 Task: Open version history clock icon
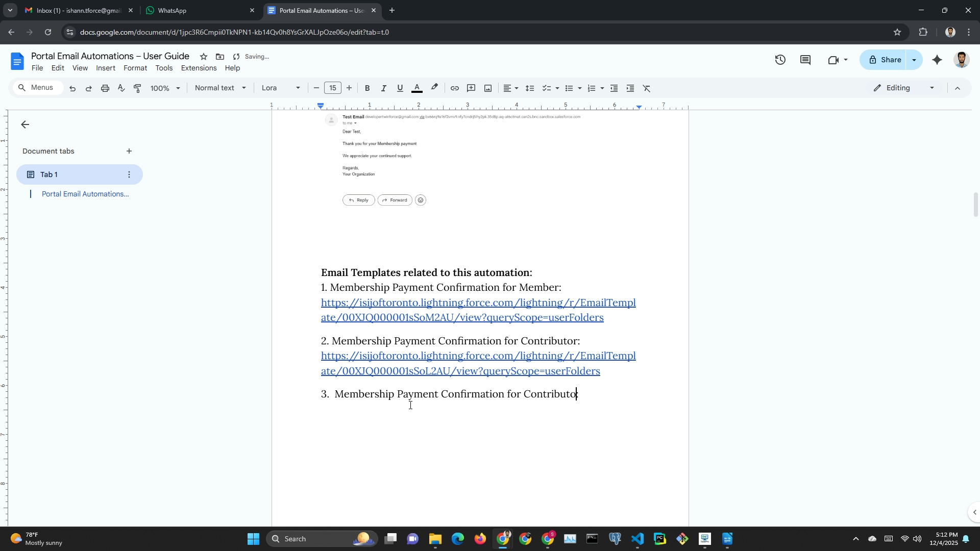(x=780, y=60)
